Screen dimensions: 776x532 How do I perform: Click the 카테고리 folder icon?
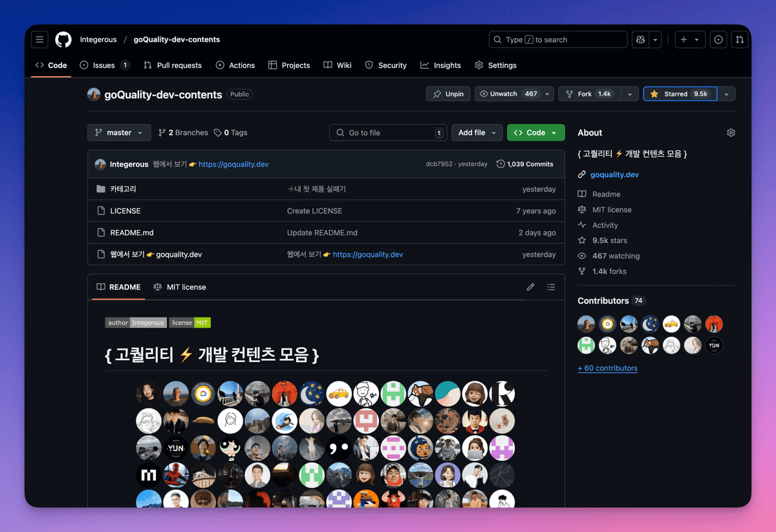(101, 189)
